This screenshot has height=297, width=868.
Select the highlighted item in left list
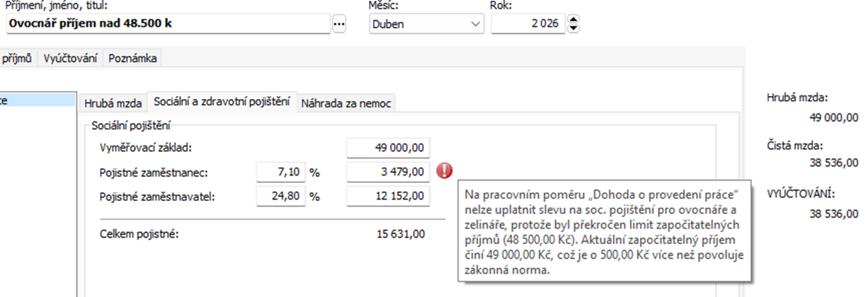coord(36,100)
